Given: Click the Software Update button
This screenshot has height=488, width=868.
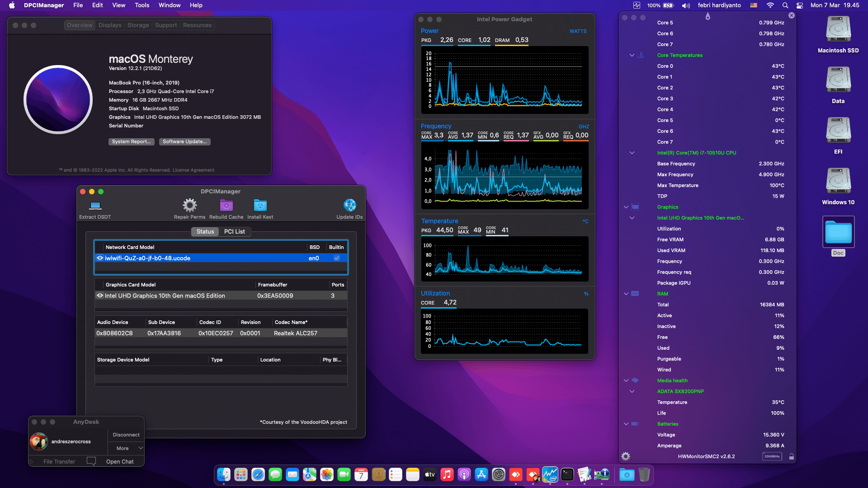Looking at the screenshot, I should [184, 141].
